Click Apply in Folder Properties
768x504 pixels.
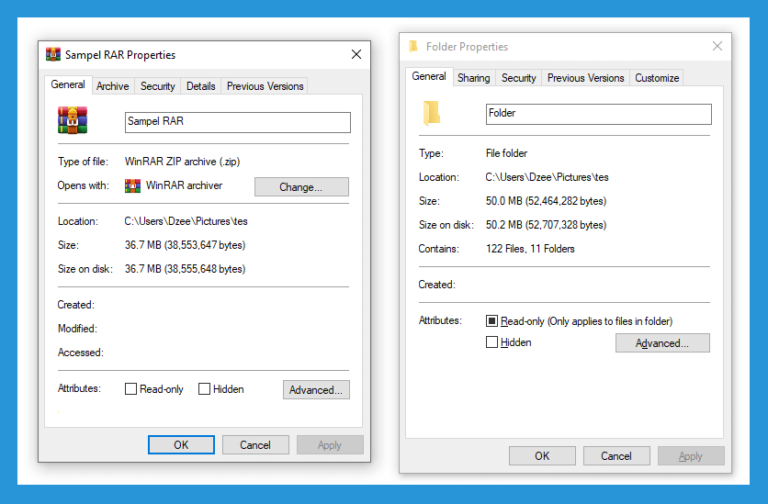(x=691, y=456)
